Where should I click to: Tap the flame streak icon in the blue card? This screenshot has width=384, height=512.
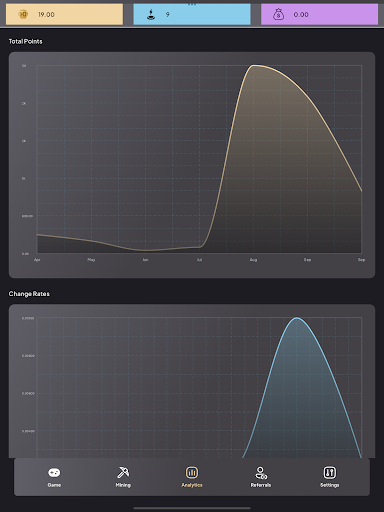point(151,14)
